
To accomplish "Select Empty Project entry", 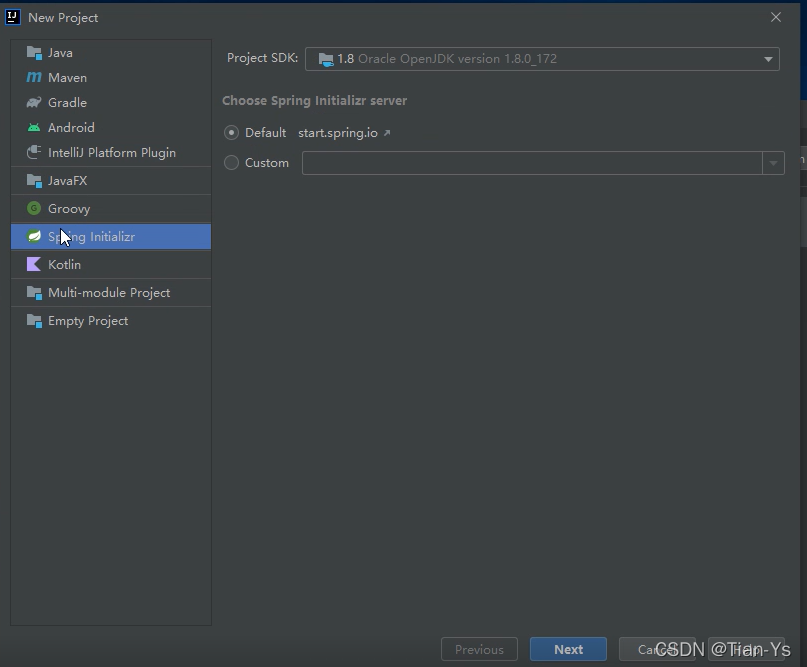I will click(111, 321).
